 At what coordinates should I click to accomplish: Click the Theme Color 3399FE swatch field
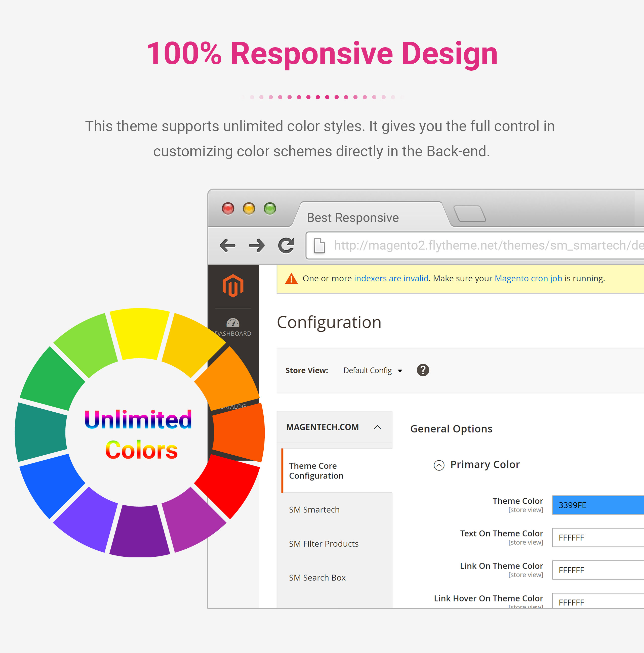coord(598,505)
